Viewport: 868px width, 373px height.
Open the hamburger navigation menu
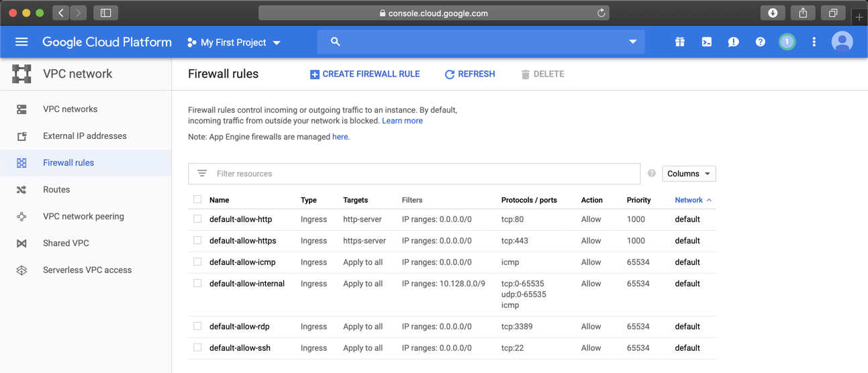[21, 42]
